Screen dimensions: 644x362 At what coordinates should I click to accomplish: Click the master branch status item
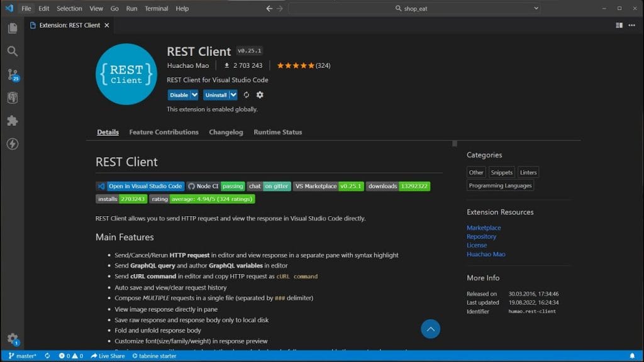(x=23, y=356)
